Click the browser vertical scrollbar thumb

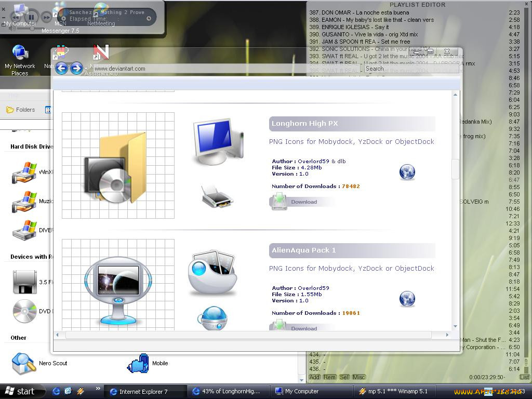point(455,169)
